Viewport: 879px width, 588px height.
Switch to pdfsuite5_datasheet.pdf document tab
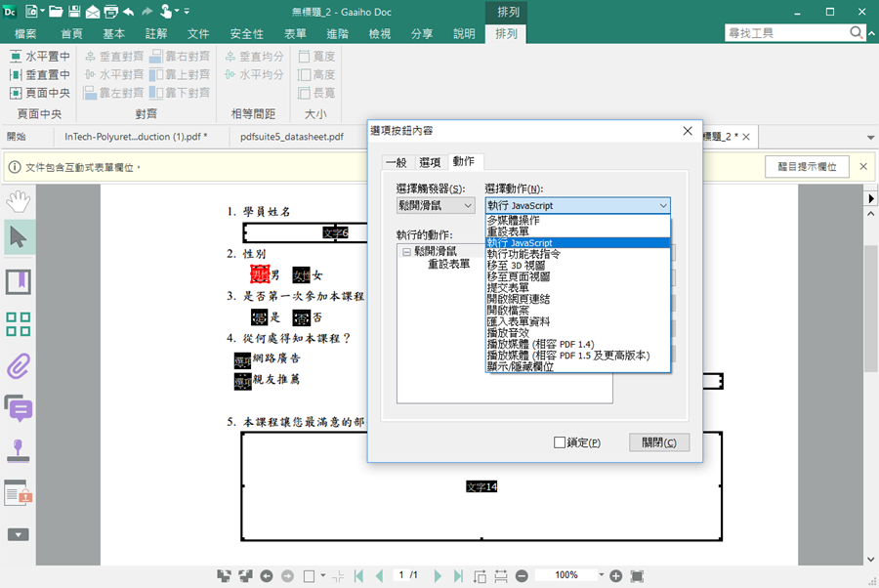tap(292, 137)
